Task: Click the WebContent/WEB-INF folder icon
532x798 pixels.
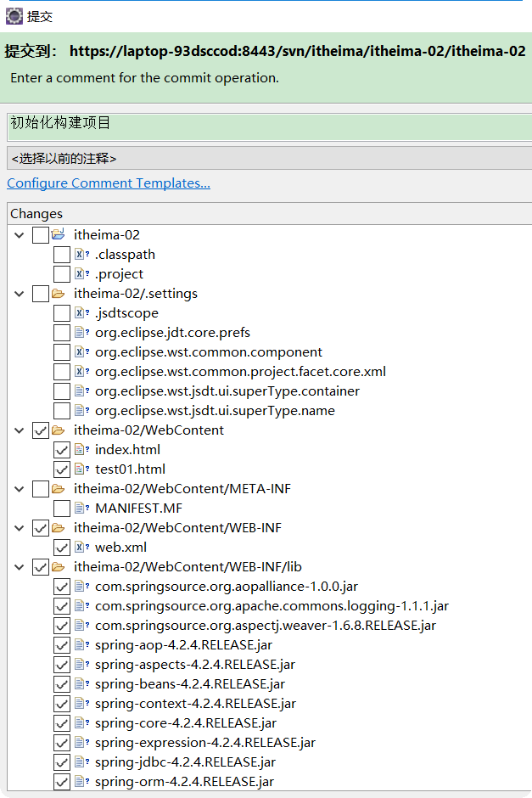Action: click(x=59, y=528)
